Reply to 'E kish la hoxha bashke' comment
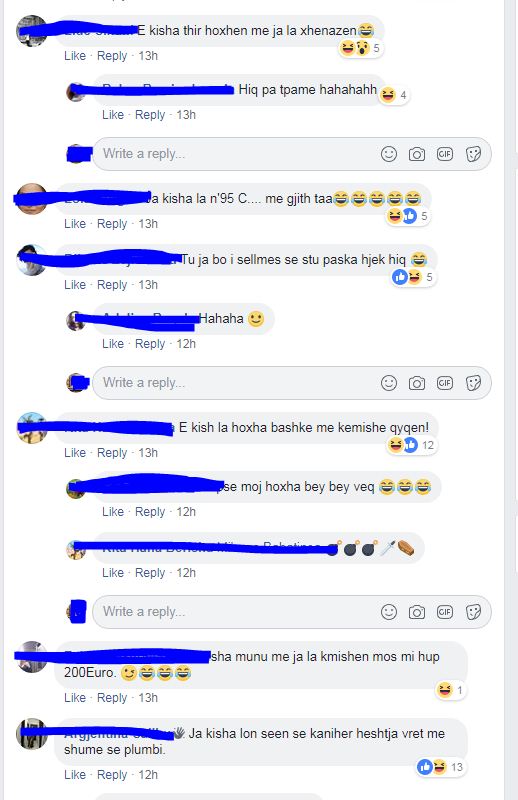The image size is (518, 800). coord(112,453)
